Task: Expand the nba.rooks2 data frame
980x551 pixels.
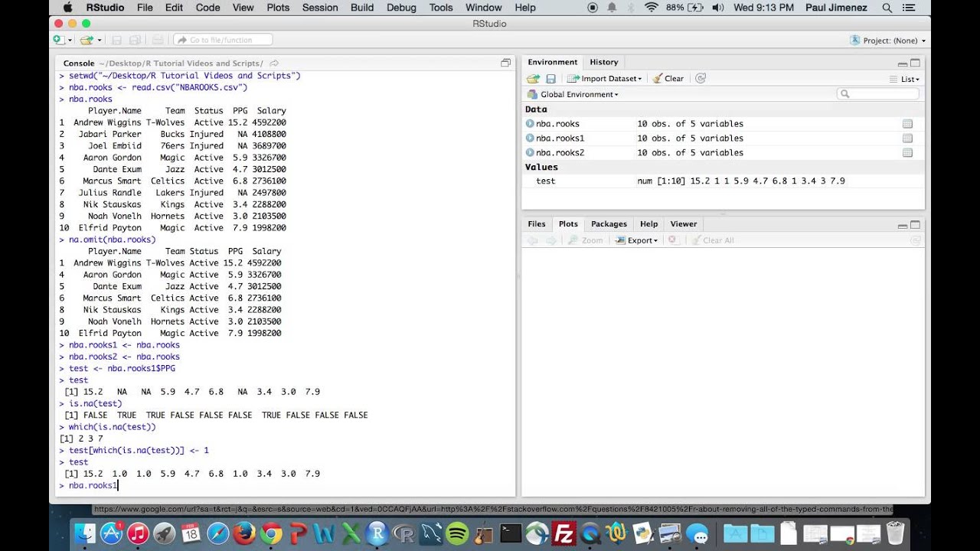Action: 530,153
